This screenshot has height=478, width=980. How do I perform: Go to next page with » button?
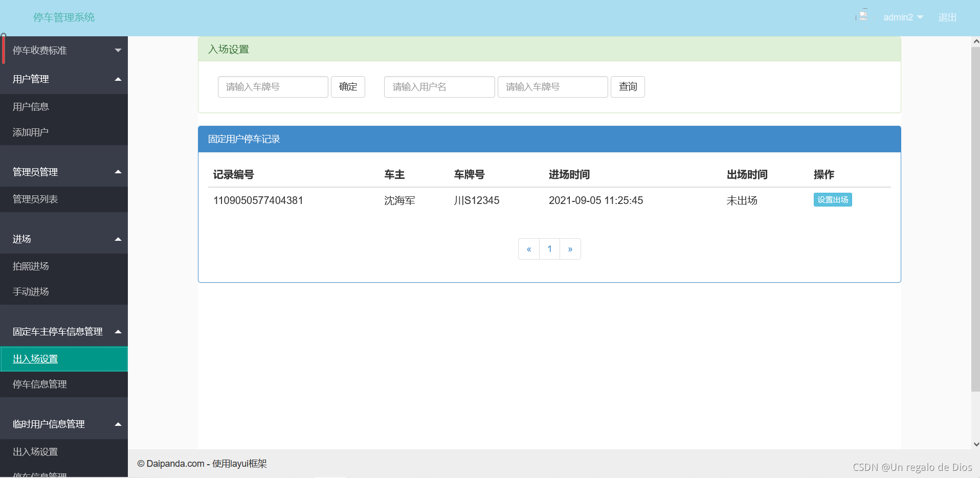pyautogui.click(x=570, y=249)
